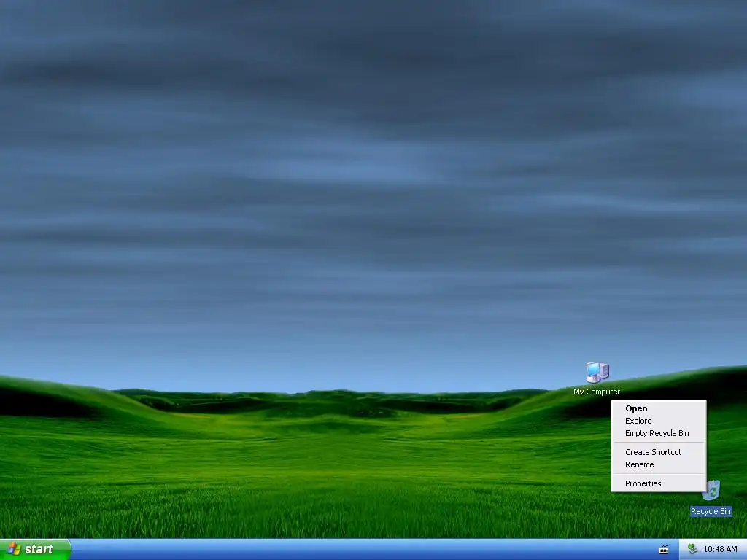Select Empty Recycle Bin menu entry
Viewport: 747px width, 560px height.
tap(659, 433)
